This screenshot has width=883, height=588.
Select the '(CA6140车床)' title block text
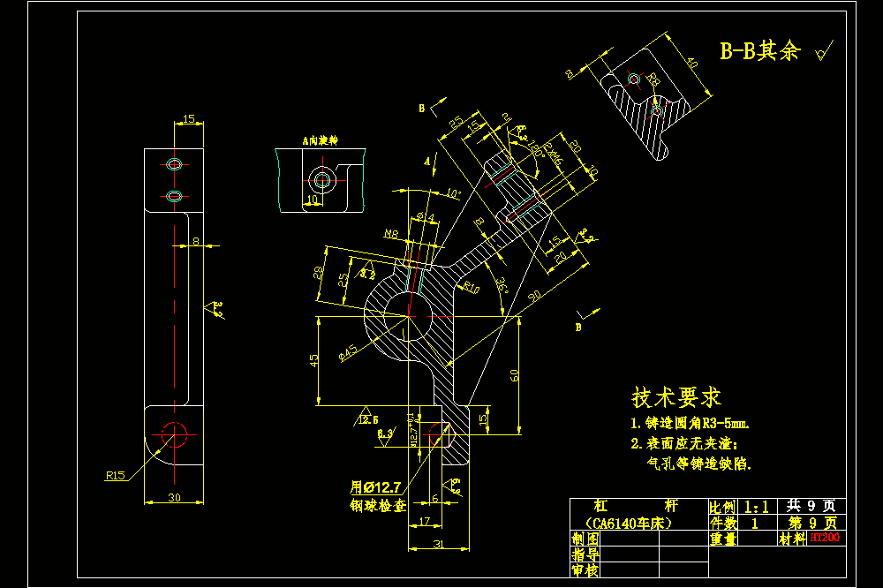[629, 524]
